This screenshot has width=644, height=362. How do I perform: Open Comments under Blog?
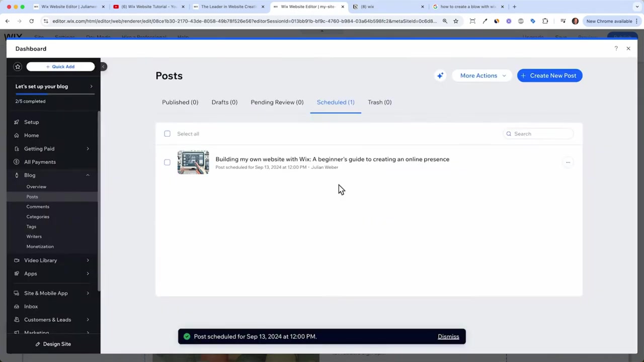point(38,207)
